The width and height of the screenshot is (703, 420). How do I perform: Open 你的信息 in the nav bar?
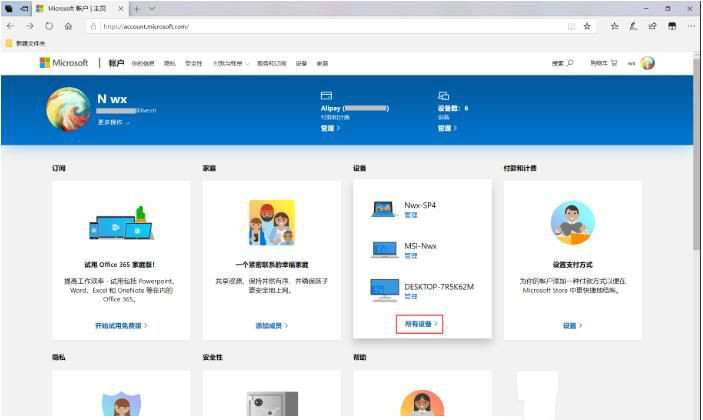(143, 64)
